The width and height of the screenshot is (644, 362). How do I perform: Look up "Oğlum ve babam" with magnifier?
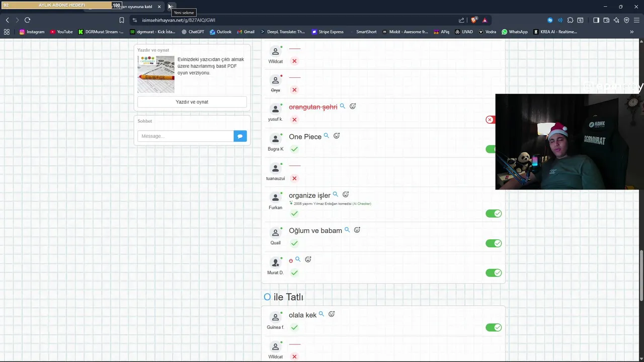point(347,230)
